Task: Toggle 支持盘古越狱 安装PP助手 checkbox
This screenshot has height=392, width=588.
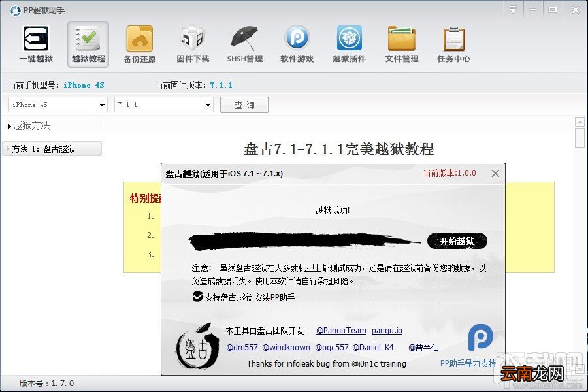Action: click(197, 297)
